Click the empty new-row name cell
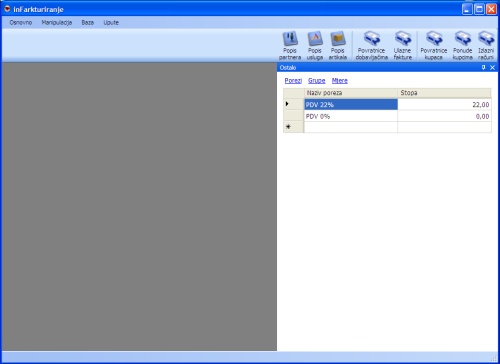The width and height of the screenshot is (500, 364). [x=351, y=127]
